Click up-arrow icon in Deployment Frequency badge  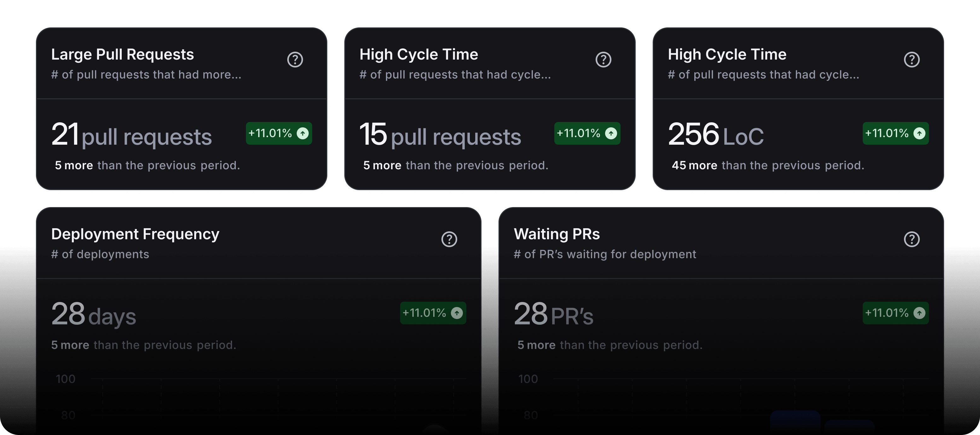point(457,313)
